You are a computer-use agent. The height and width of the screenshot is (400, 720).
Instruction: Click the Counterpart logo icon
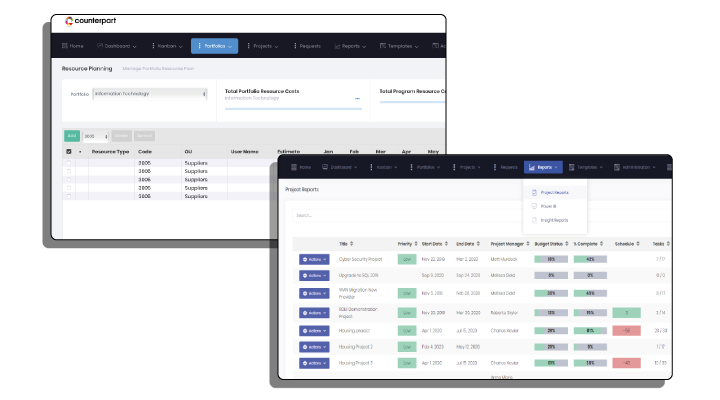point(69,21)
